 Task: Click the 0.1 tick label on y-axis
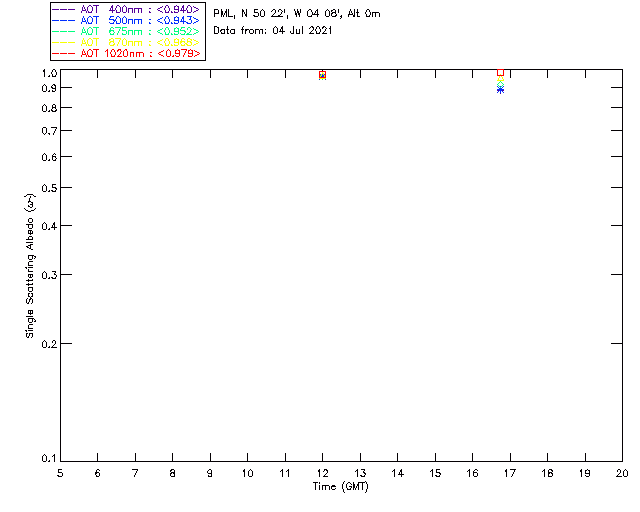(46, 459)
